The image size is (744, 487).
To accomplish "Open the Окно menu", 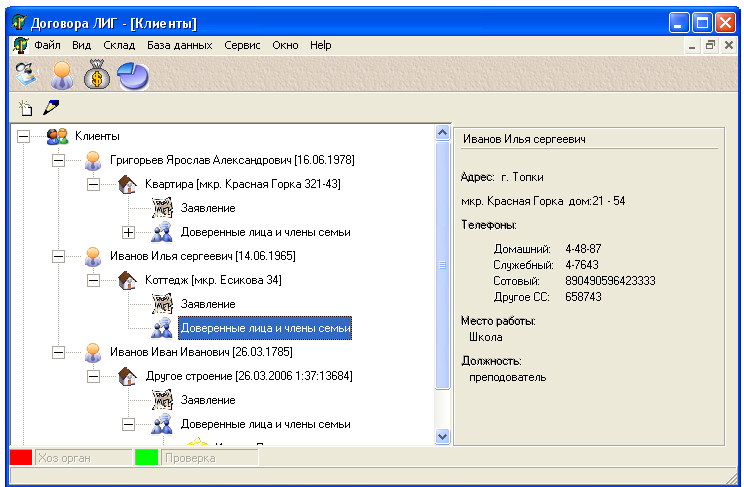I will click(x=285, y=46).
